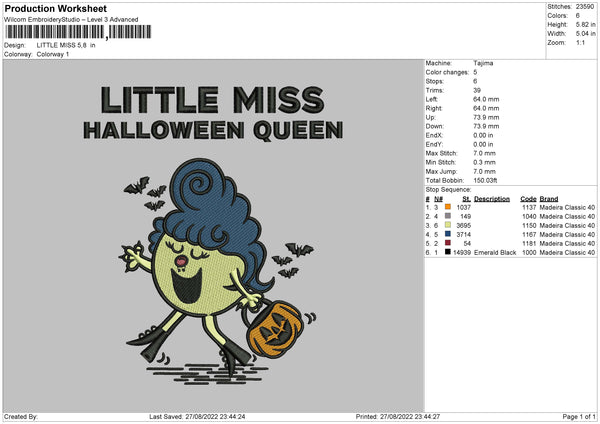Click the barcode below the Wilcom subtitle
600x424 pixels.
click(78, 32)
